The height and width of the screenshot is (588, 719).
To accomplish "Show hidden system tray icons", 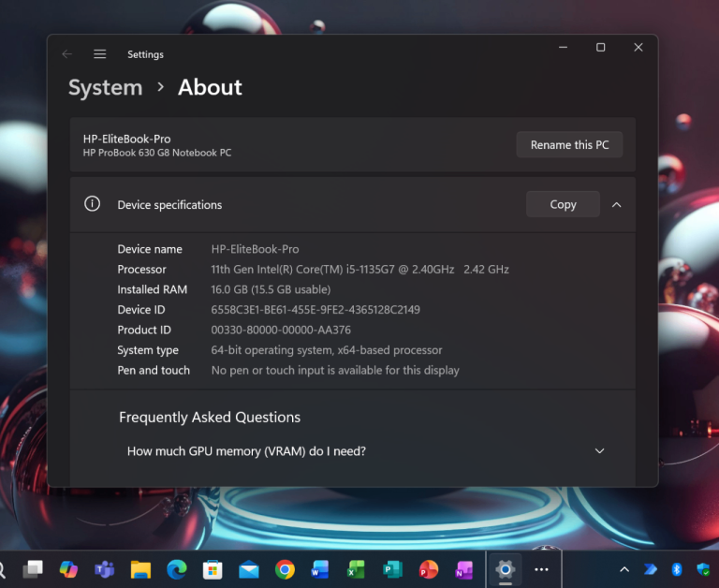I will tap(624, 569).
